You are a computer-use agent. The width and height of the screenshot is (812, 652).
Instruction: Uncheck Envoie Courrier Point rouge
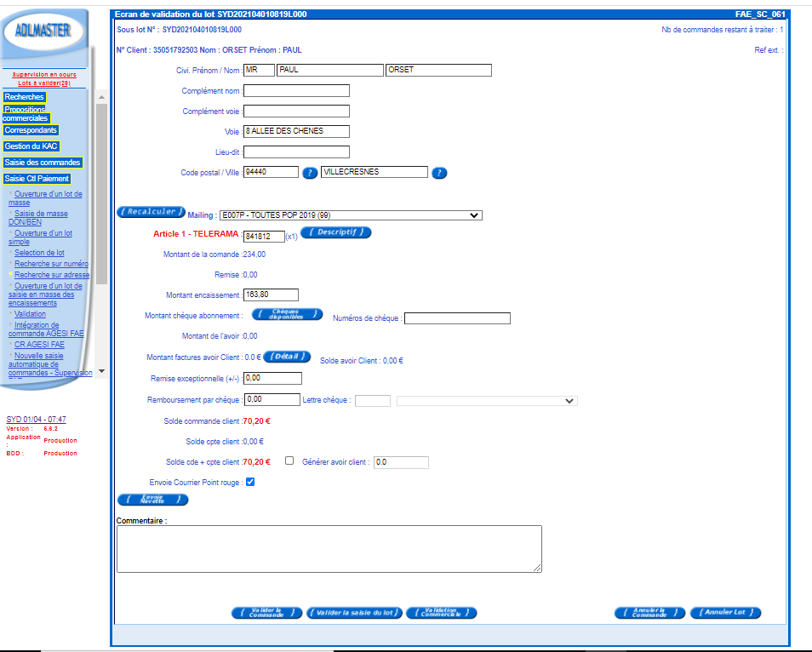[250, 482]
